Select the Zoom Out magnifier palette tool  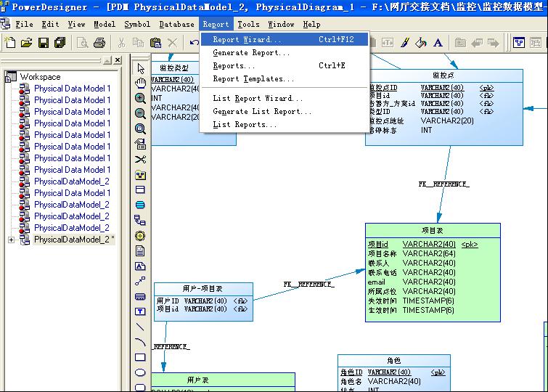point(141,113)
